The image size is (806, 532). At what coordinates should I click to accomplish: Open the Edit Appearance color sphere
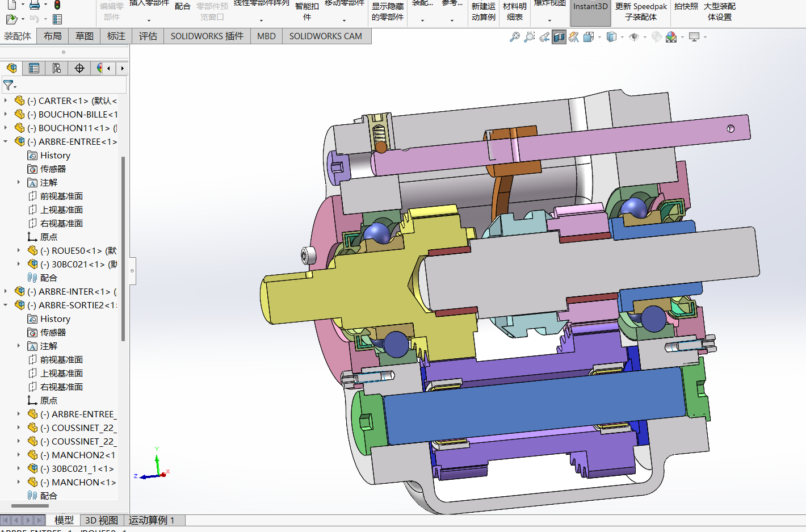[671, 37]
